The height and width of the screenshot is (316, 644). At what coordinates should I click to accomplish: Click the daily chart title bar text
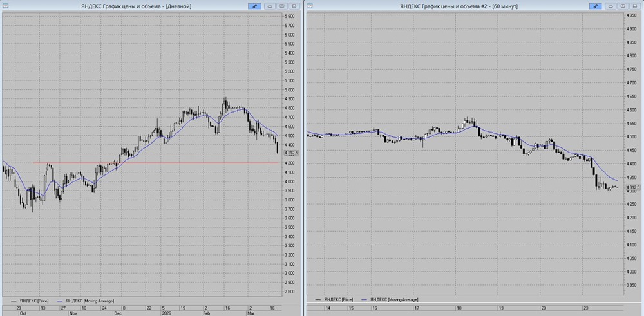[x=137, y=6]
